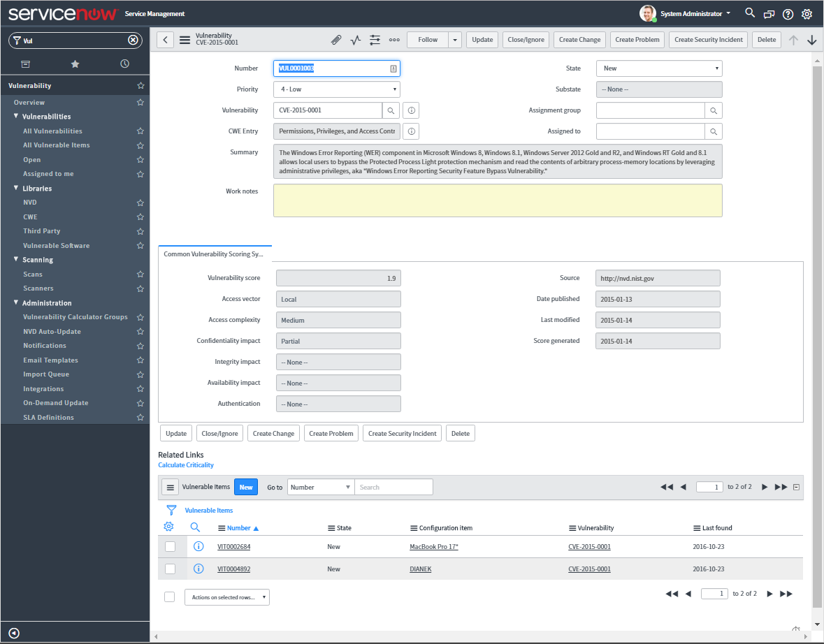Viewport: 824px width, 644px height.
Task: Click header Create Security Incident button
Action: coord(709,40)
